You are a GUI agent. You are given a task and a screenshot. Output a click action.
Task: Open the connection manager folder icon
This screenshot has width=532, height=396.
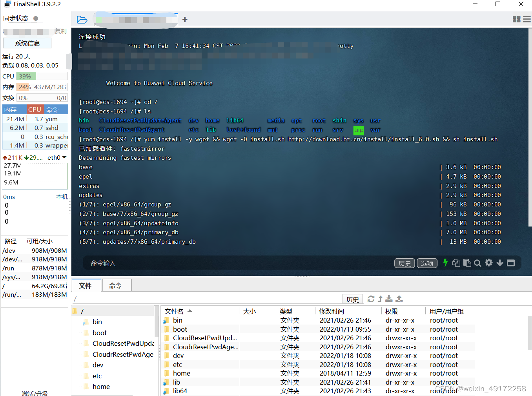(82, 20)
